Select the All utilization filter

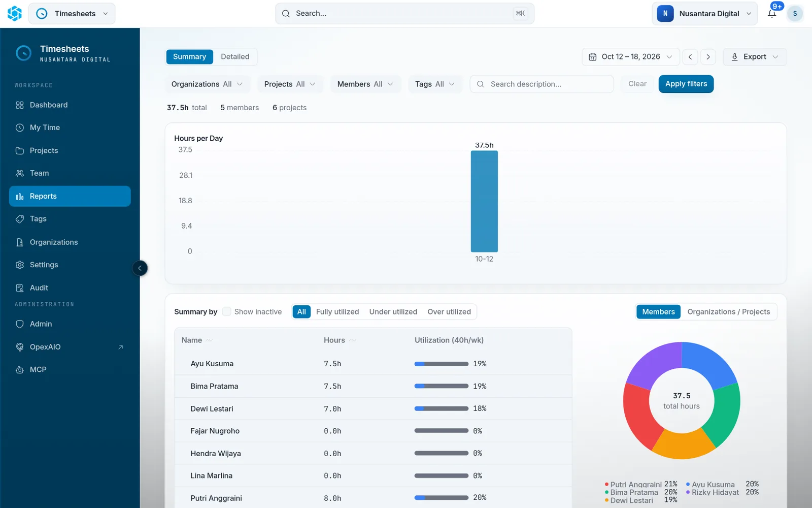[301, 312]
